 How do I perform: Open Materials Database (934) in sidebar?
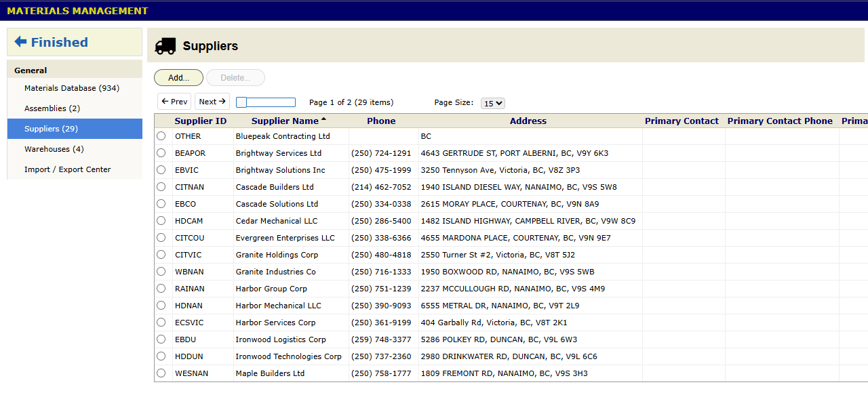[x=75, y=88]
